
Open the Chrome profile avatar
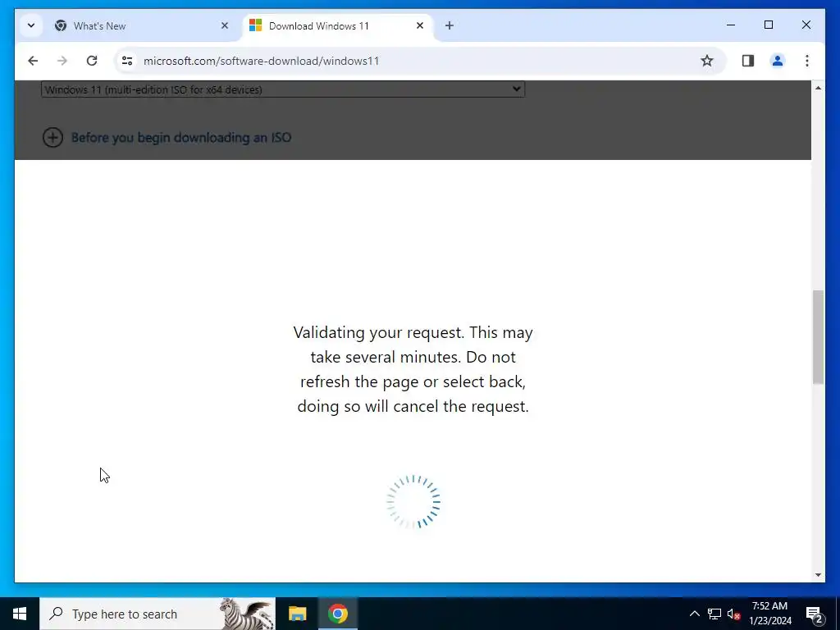pyautogui.click(x=778, y=61)
